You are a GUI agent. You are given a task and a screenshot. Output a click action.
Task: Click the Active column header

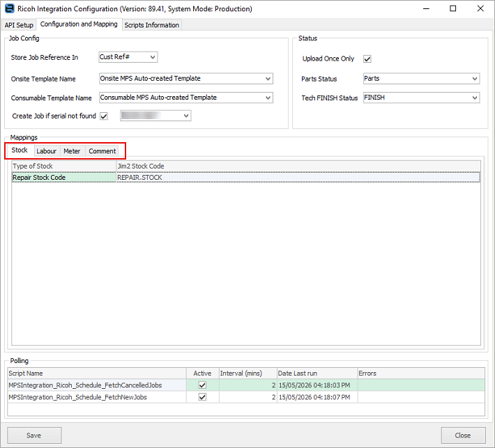tap(202, 373)
